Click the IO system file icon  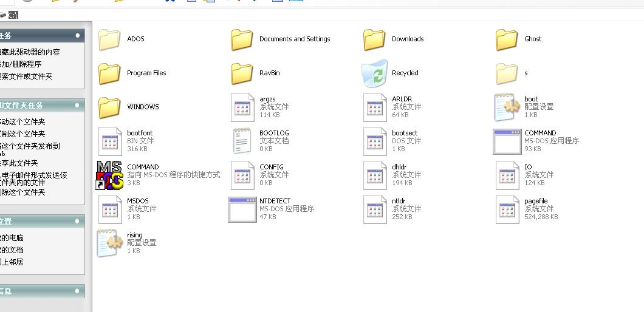click(508, 175)
